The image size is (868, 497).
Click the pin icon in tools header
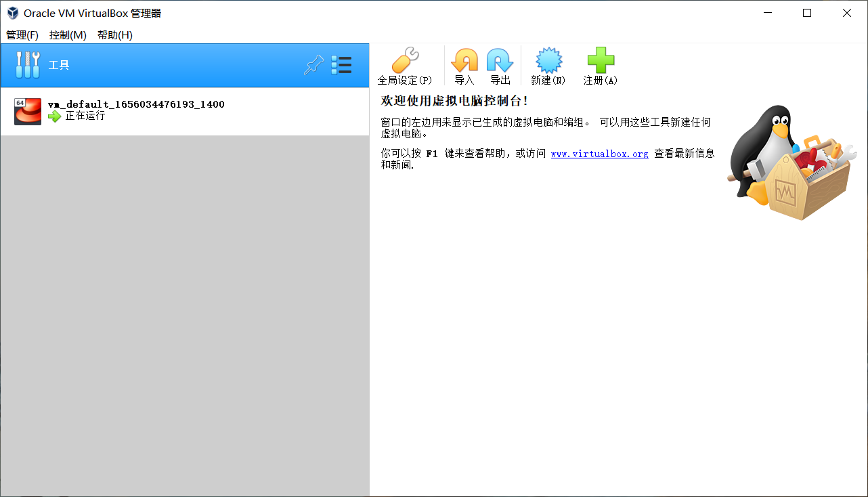click(313, 64)
